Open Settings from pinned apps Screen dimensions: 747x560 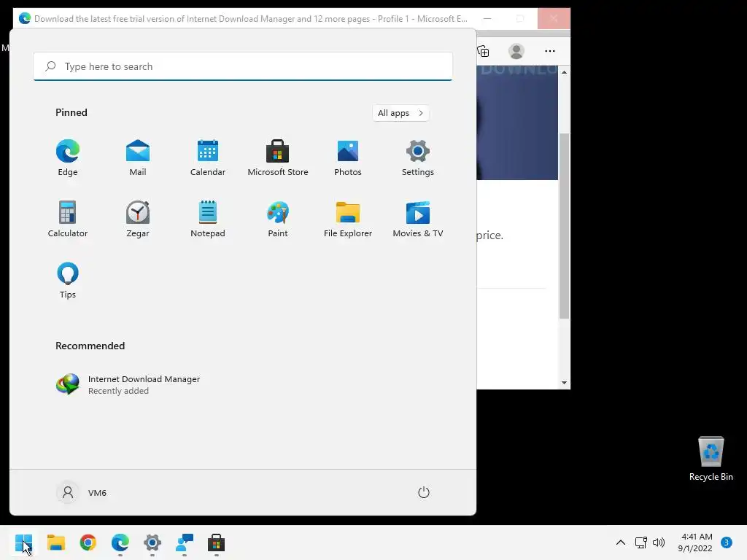(418, 158)
